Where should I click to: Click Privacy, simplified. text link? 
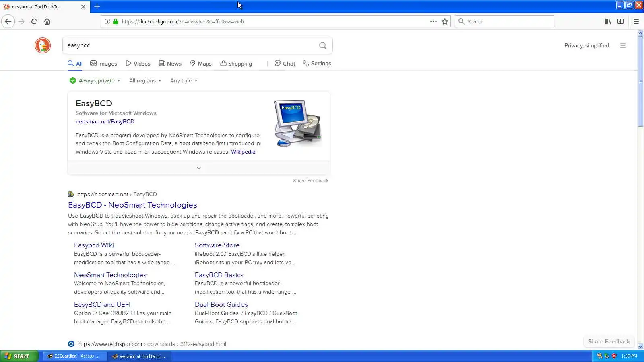587,45
